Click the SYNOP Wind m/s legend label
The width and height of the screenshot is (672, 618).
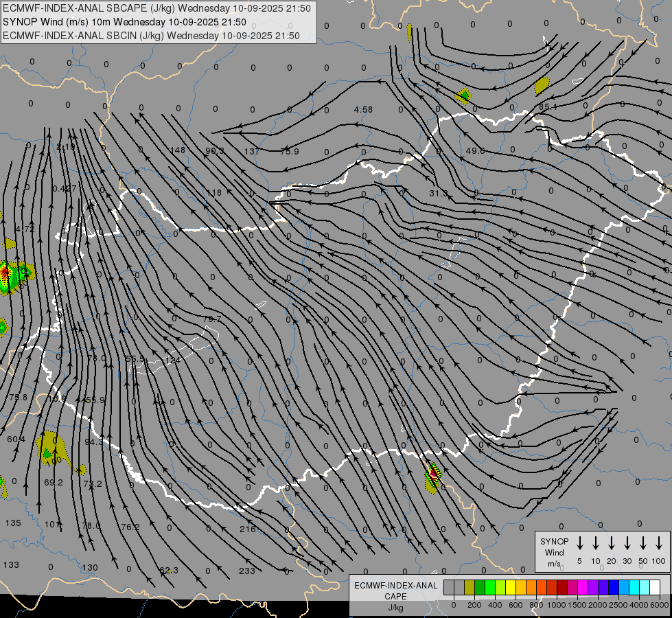click(554, 552)
